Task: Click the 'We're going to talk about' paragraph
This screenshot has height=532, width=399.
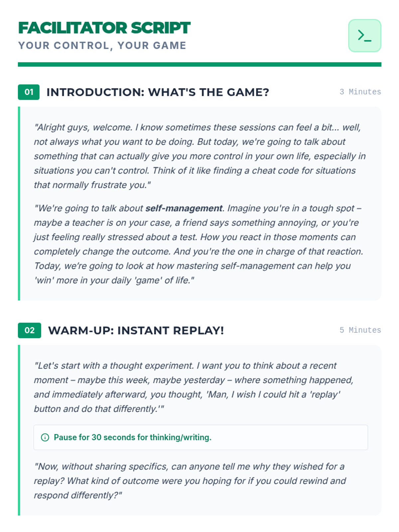Action: point(199,244)
